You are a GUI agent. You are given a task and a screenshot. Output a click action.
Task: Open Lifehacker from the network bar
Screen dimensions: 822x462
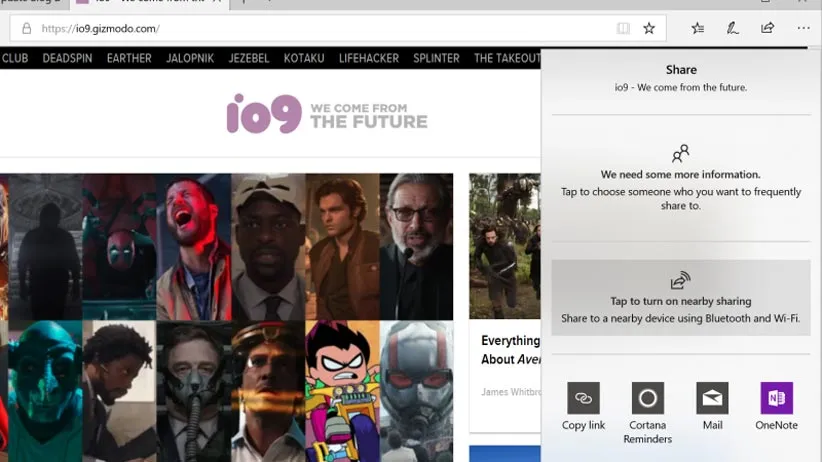[x=369, y=58]
